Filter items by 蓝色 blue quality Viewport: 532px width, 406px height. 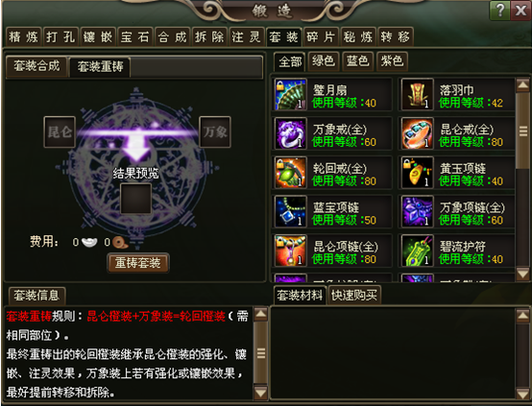(357, 61)
